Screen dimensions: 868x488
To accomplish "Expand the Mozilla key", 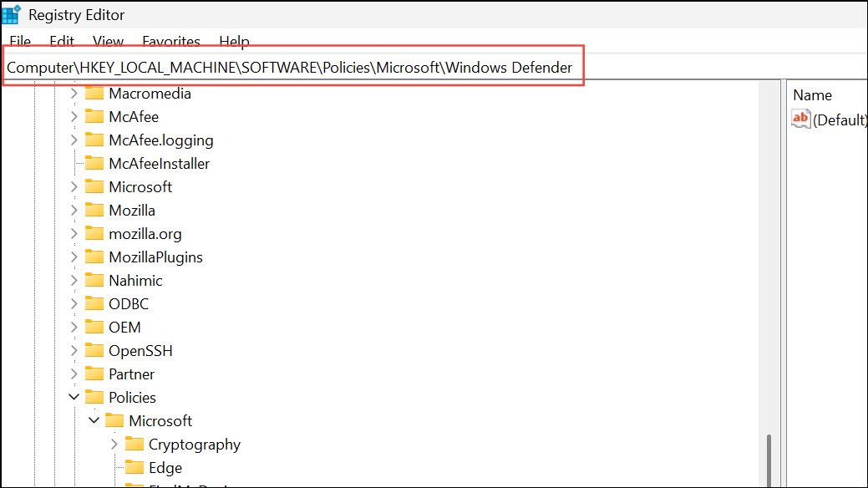I will pos(74,210).
